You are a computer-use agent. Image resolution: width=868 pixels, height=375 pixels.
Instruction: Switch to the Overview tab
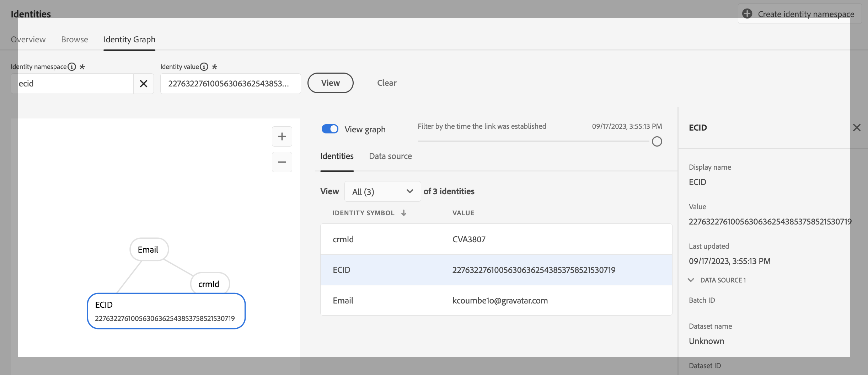point(28,39)
